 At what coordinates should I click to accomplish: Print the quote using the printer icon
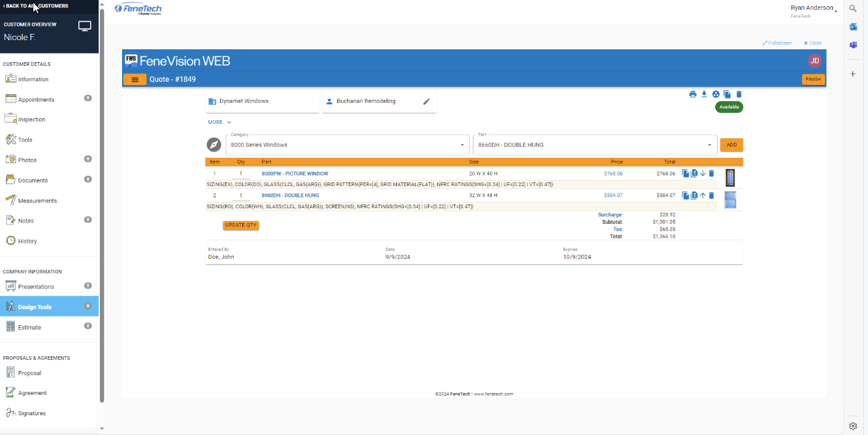[x=693, y=94]
